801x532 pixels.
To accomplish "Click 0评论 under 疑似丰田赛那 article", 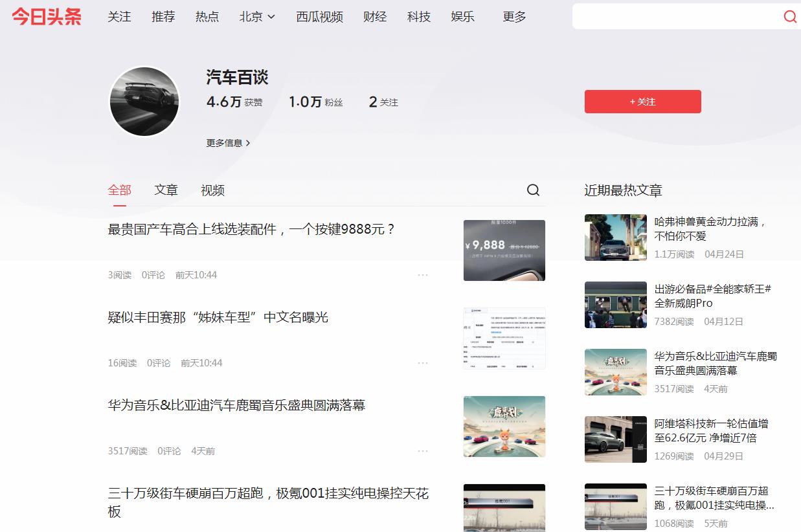I will click(x=159, y=363).
